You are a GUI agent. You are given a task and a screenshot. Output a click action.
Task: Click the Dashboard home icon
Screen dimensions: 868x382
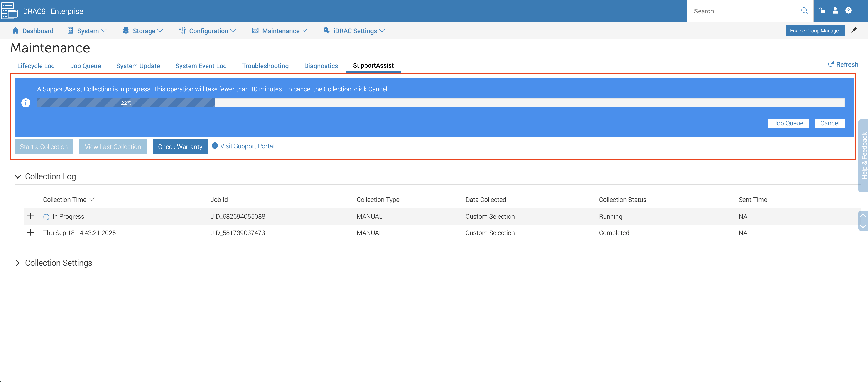coord(15,31)
